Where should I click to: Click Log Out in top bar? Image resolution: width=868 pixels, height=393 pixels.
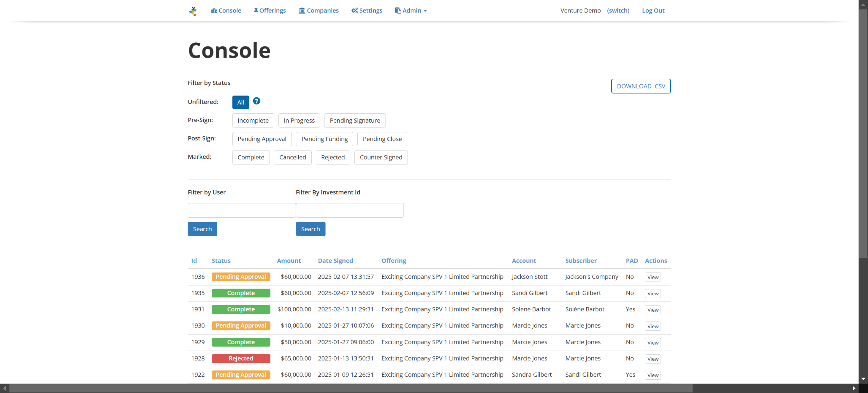[x=653, y=11]
